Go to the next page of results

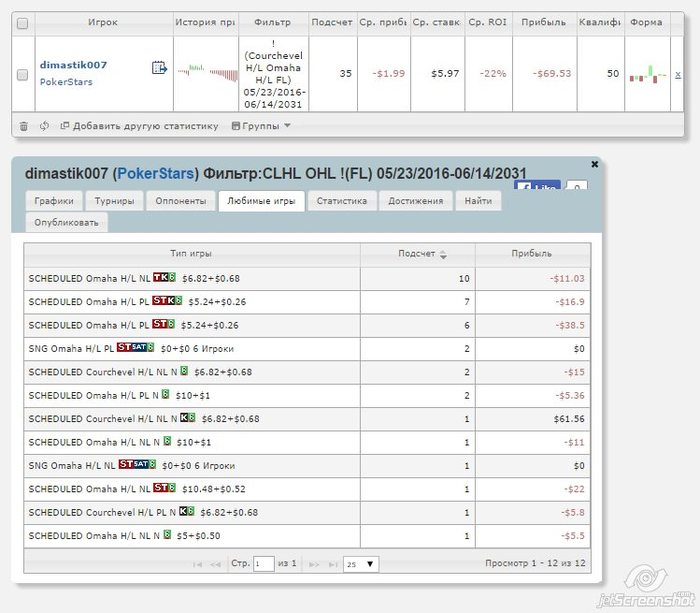pos(314,564)
